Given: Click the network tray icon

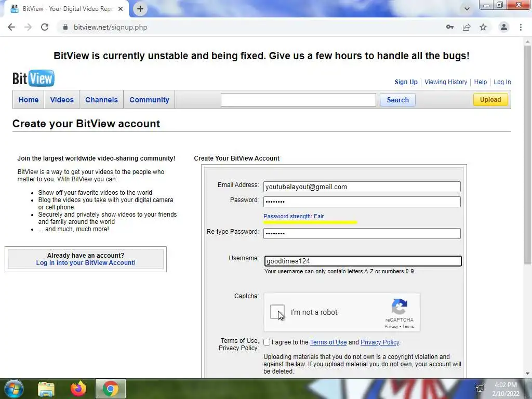Looking at the screenshot, I should click(x=480, y=389).
